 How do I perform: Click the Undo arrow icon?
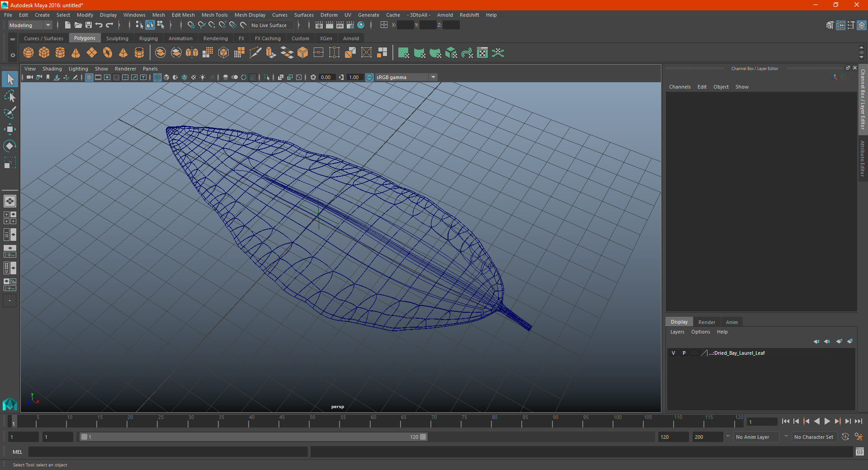click(99, 25)
